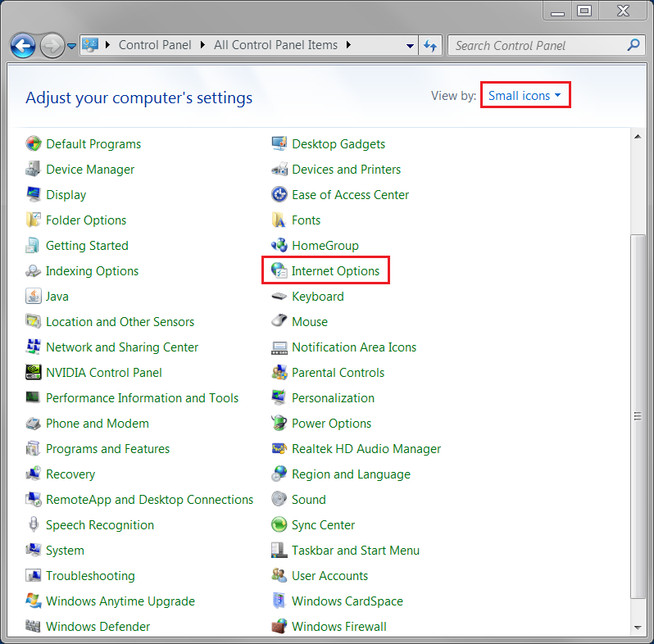This screenshot has height=644, width=654.
Task: Maximize the Control Panel window
Action: tap(584, 11)
